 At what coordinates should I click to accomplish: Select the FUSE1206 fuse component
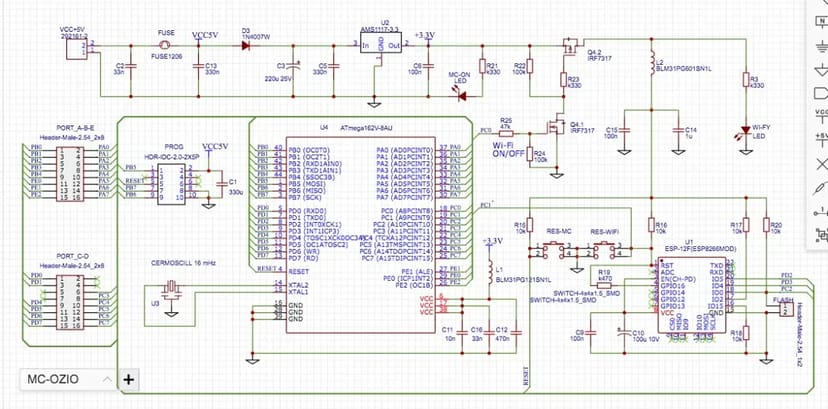167,46
